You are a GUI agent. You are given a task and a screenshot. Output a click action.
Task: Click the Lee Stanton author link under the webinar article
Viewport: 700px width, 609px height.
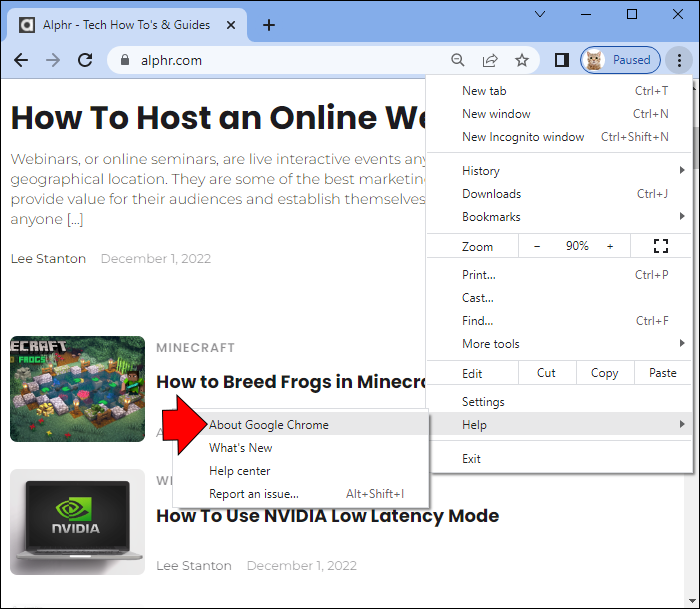[48, 259]
